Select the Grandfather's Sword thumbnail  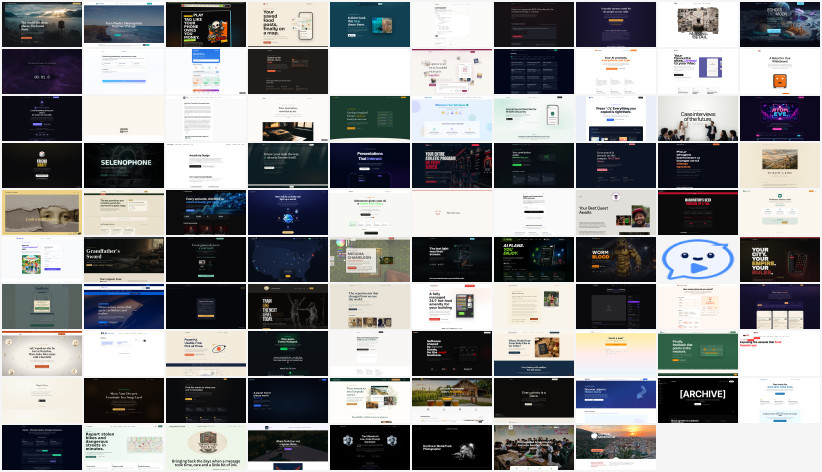(124, 260)
